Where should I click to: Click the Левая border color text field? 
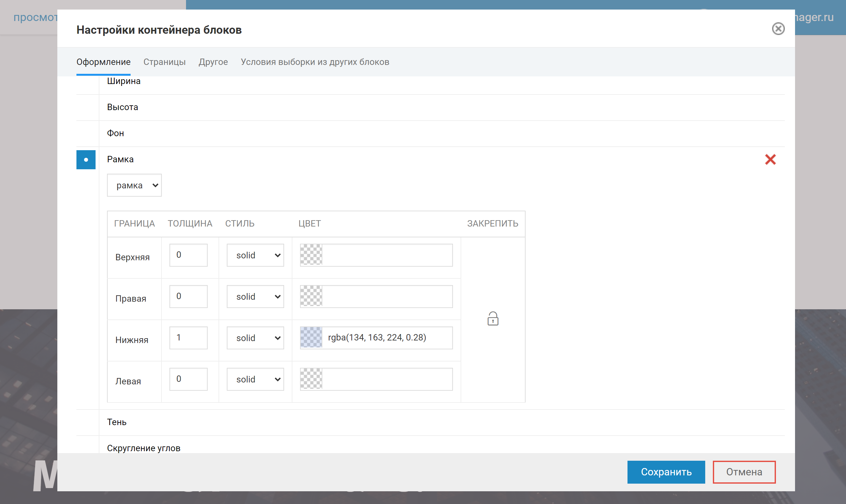coord(387,379)
